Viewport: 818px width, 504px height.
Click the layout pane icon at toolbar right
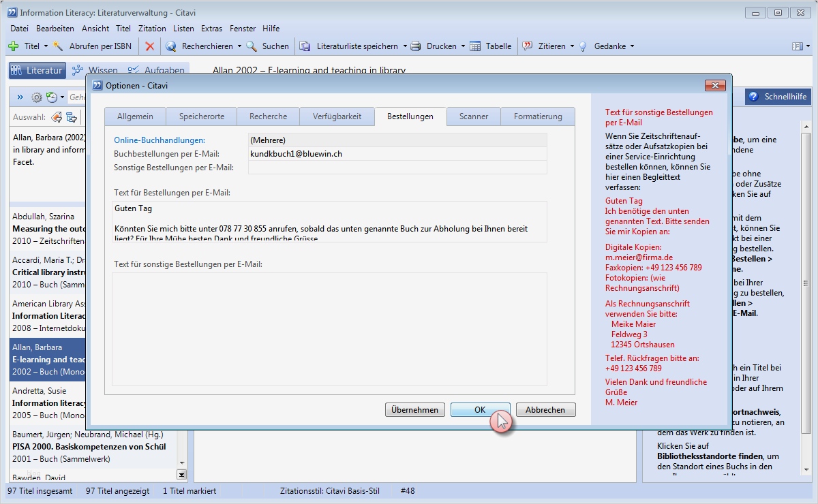coord(797,46)
